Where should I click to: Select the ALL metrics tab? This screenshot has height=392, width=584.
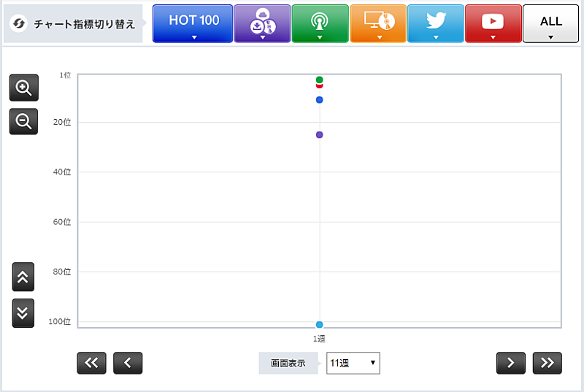(x=551, y=23)
